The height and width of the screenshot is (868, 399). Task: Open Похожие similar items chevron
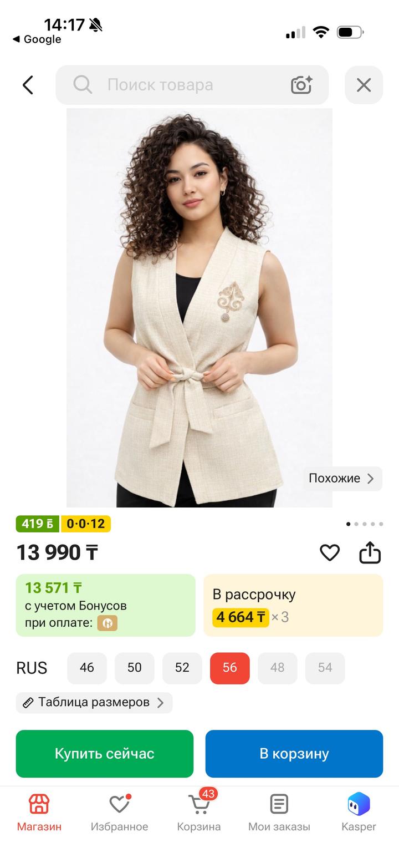coord(371,479)
